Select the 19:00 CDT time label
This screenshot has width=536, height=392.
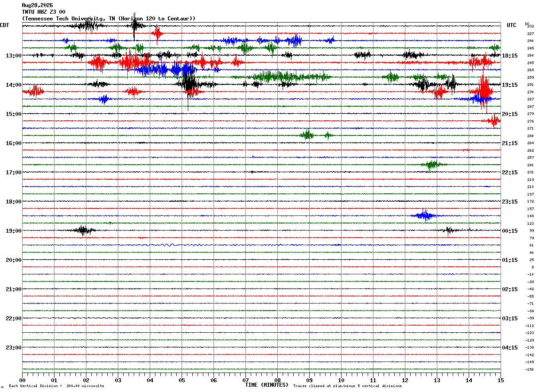(x=14, y=231)
